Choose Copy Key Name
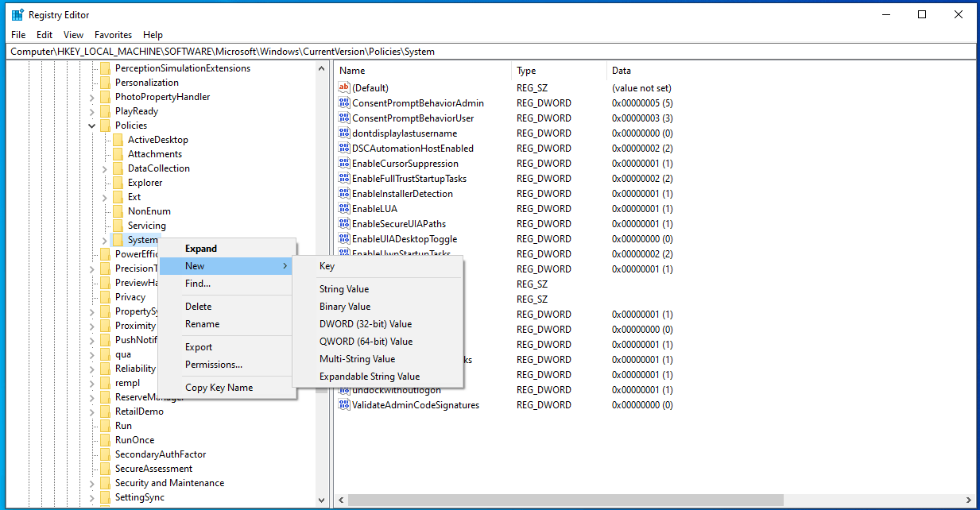Image resolution: width=980 pixels, height=510 pixels. 227,388
